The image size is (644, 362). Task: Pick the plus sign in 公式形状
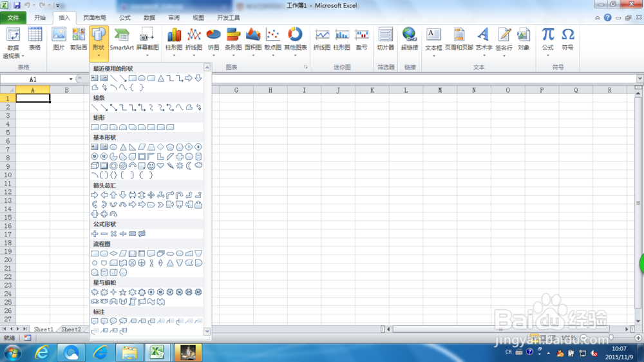[95, 234]
